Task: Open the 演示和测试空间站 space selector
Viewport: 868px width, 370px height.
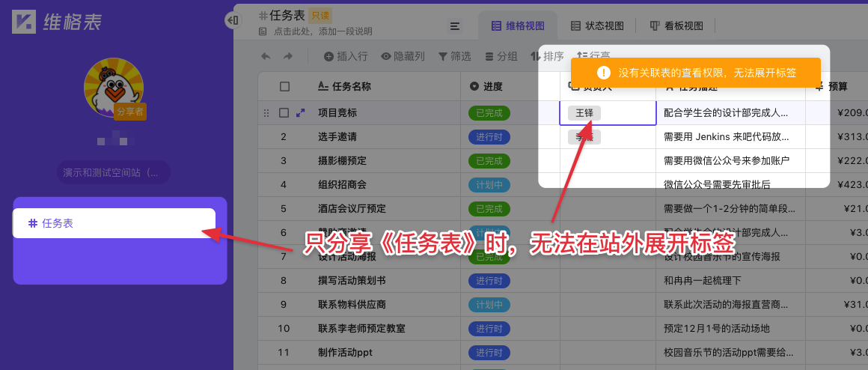Action: click(114, 172)
